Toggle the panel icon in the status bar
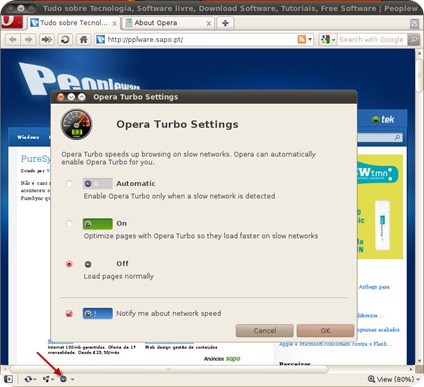 tap(9, 379)
